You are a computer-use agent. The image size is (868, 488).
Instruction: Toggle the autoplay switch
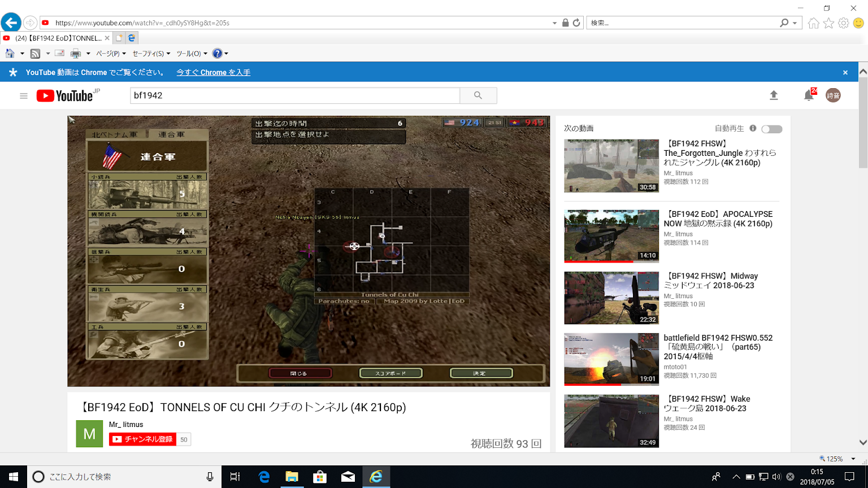[771, 129]
